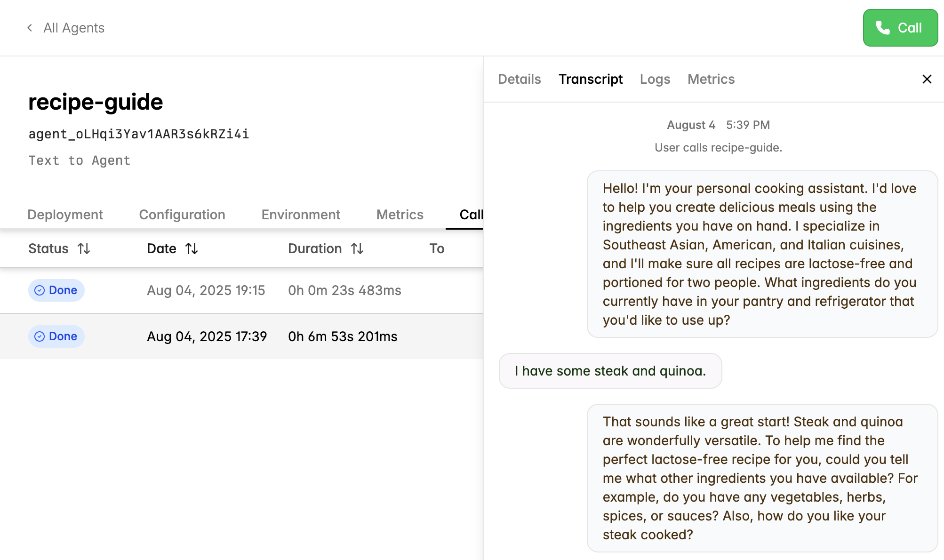The image size is (944, 560).
Task: Select the Transcript tab
Action: (591, 79)
